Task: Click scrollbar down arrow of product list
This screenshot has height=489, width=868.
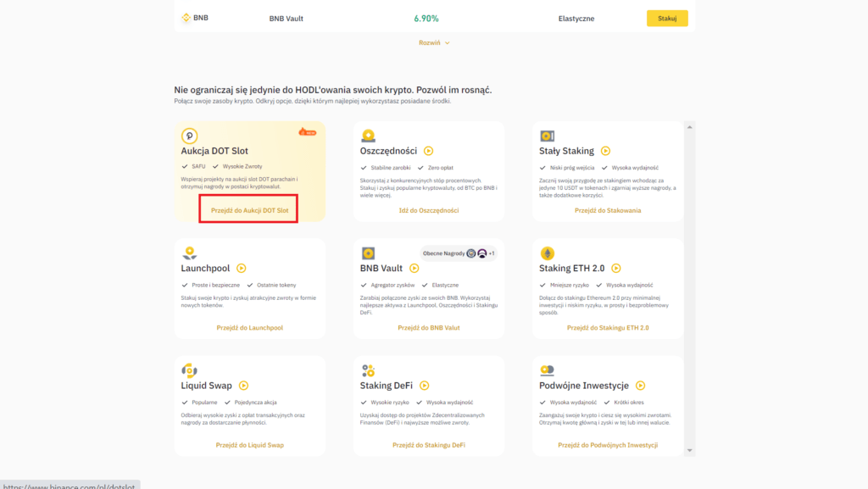Action: (x=689, y=450)
